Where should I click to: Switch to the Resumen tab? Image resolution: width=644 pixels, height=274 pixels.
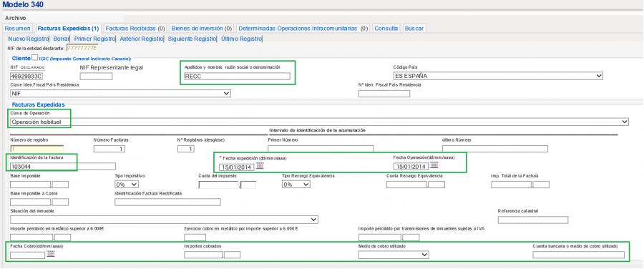pos(18,29)
